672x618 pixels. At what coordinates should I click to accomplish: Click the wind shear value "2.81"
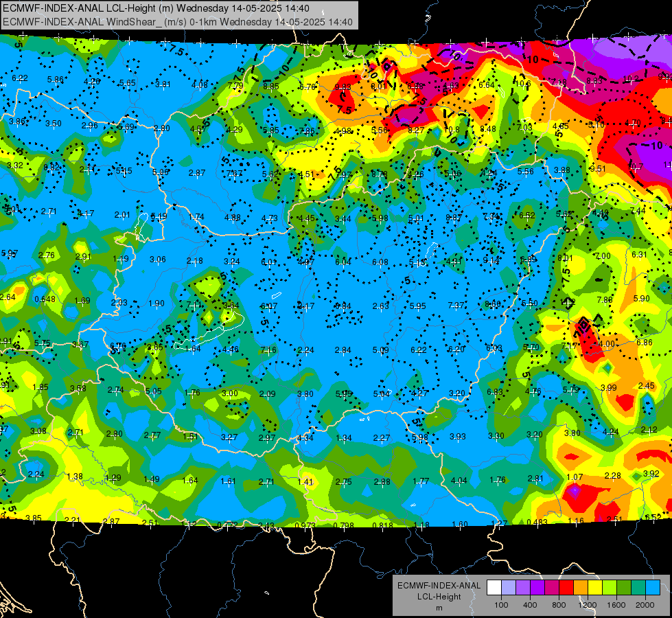click(535, 479)
